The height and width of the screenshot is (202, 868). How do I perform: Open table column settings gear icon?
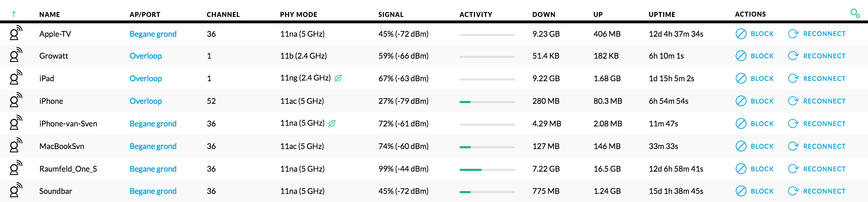tap(855, 13)
